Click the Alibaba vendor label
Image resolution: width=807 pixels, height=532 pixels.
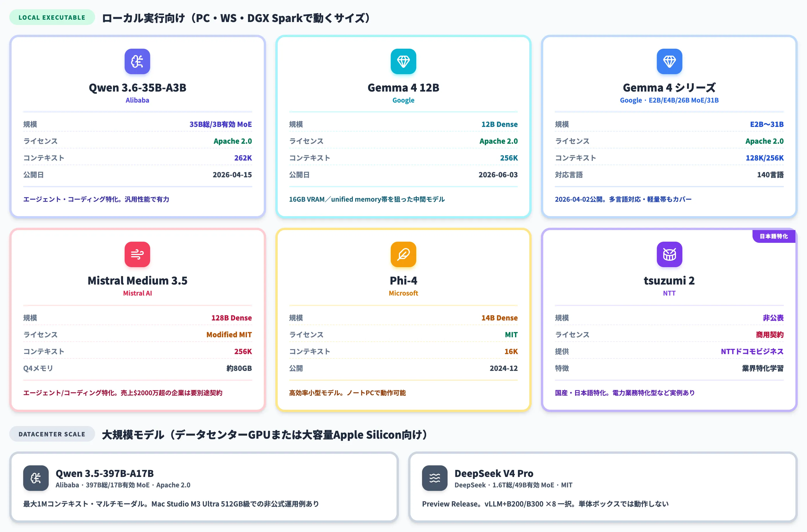[137, 100]
